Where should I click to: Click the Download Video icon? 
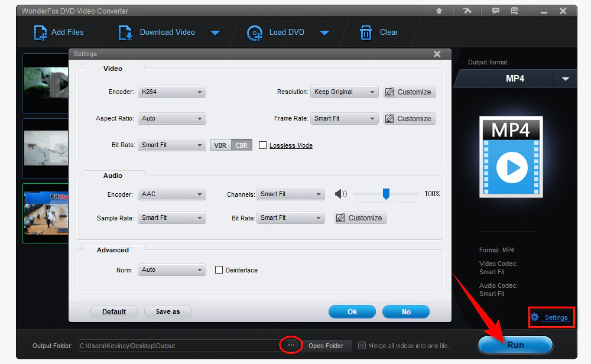point(125,32)
